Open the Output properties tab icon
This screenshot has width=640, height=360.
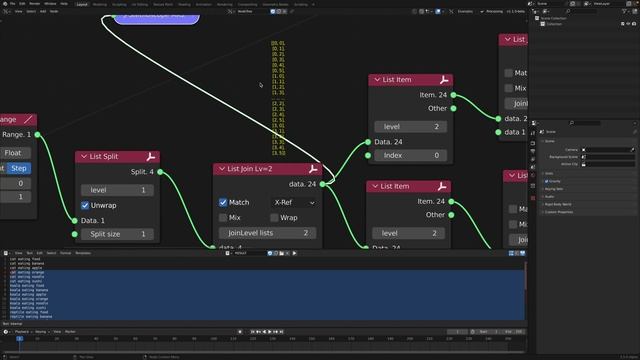tap(533, 151)
